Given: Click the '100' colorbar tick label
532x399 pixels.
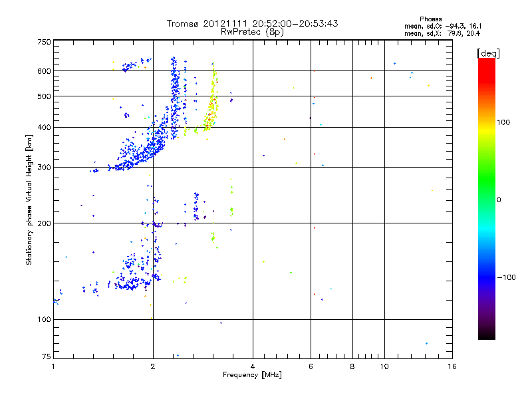Looking at the screenshot, I should (x=503, y=122).
